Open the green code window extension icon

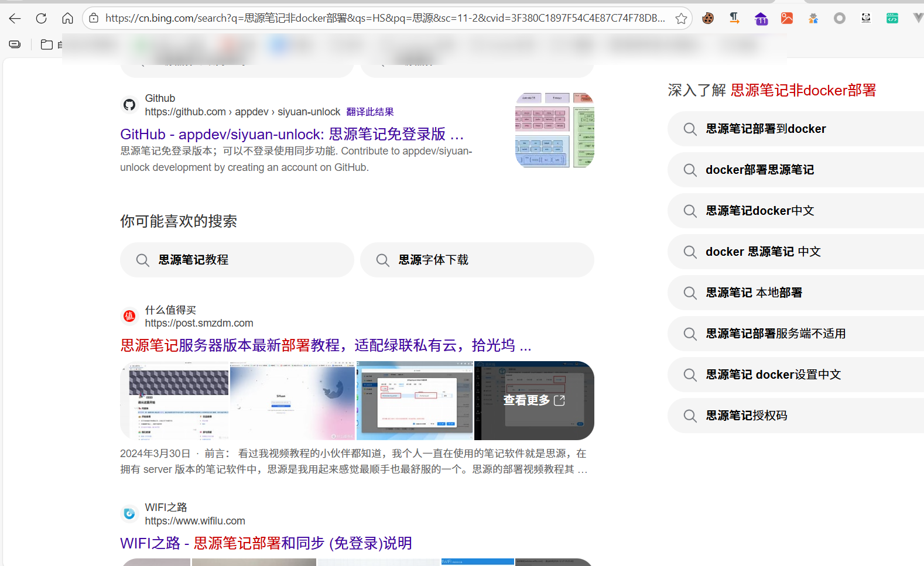pos(892,18)
